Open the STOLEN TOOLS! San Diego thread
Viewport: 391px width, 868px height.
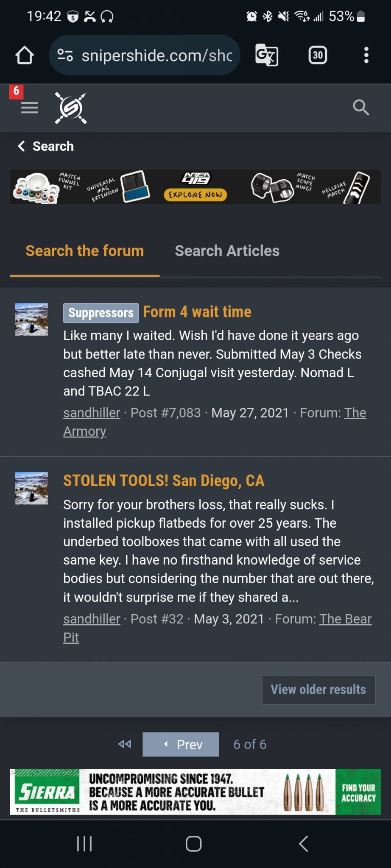pyautogui.click(x=164, y=481)
